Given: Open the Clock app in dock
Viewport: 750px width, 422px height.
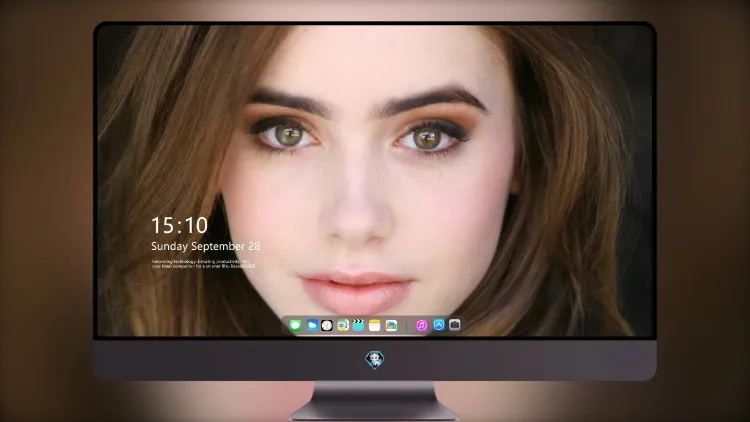Looking at the screenshot, I should point(327,325).
